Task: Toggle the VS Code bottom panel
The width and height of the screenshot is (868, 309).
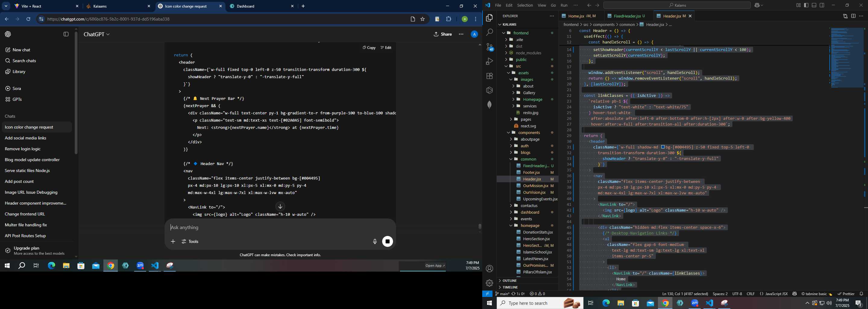Action: (x=814, y=5)
